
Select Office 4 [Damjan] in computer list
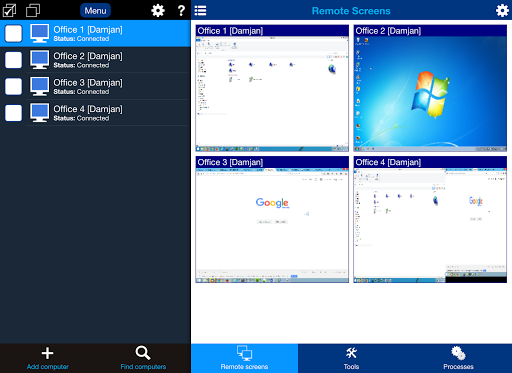click(x=95, y=113)
